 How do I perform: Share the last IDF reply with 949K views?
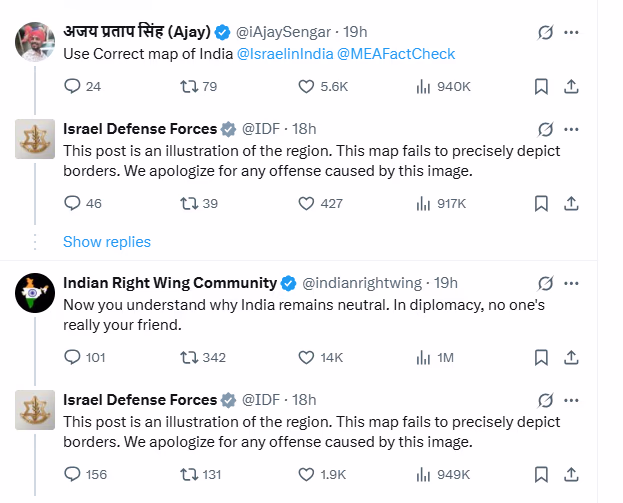coord(572,474)
